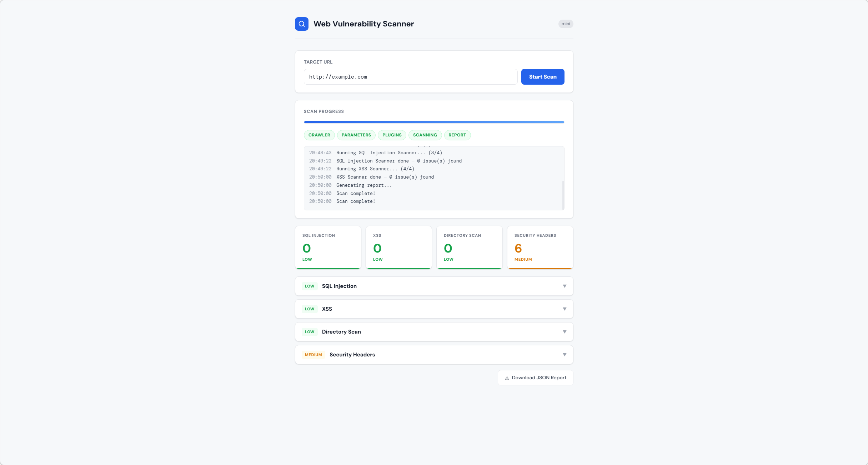Click the scan progress bar

click(434, 122)
